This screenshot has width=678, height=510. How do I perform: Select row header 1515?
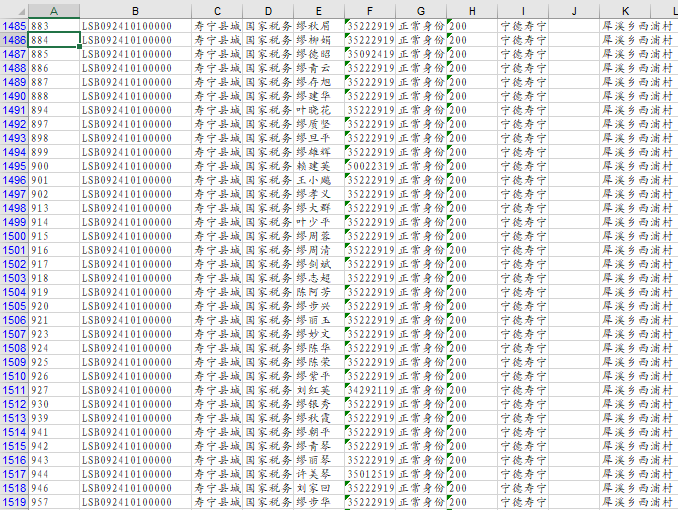(x=14, y=446)
